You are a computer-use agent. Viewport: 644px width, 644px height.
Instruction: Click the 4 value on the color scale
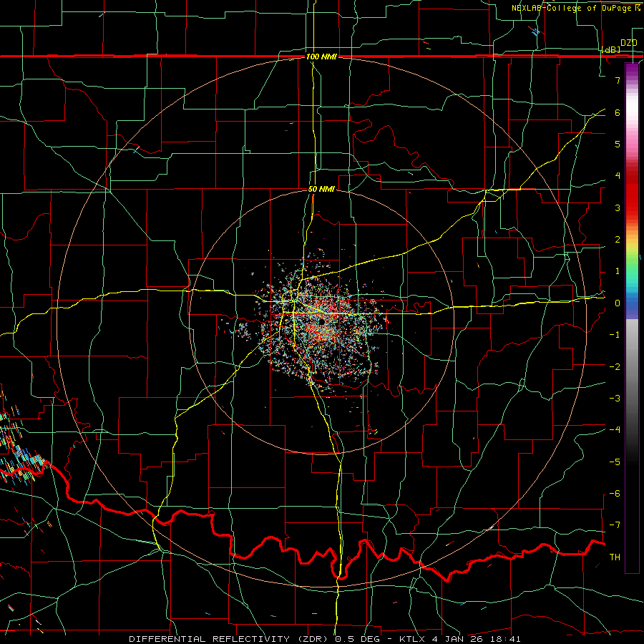[618, 176]
